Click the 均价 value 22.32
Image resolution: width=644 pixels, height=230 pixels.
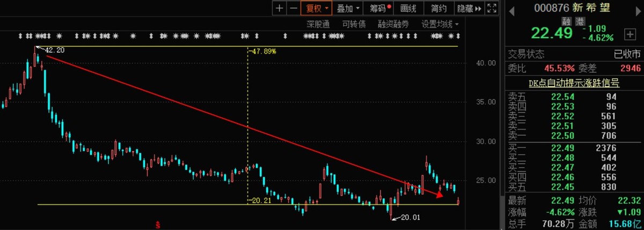tap(630, 201)
